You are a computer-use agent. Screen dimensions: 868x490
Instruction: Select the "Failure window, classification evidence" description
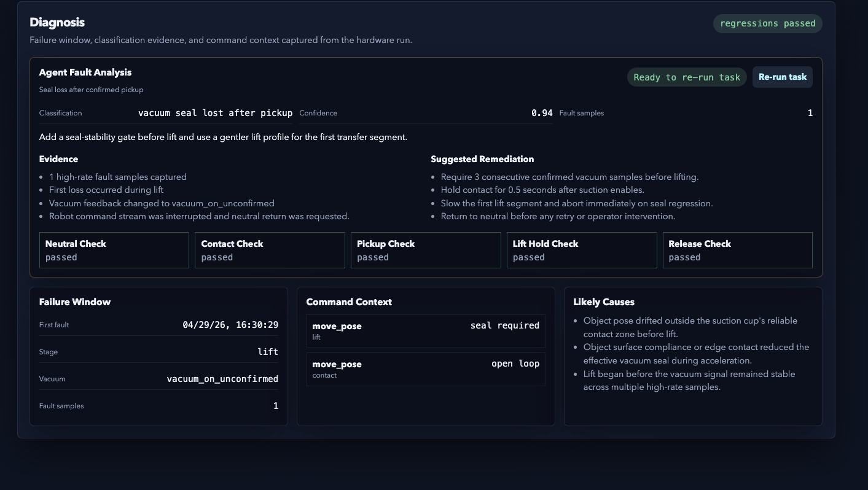coord(221,41)
